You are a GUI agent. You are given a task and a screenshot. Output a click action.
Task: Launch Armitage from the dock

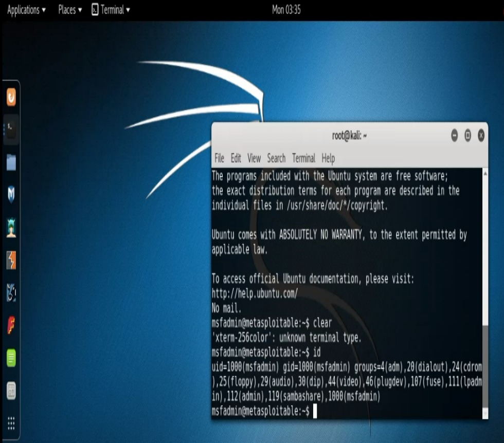pos(11,228)
